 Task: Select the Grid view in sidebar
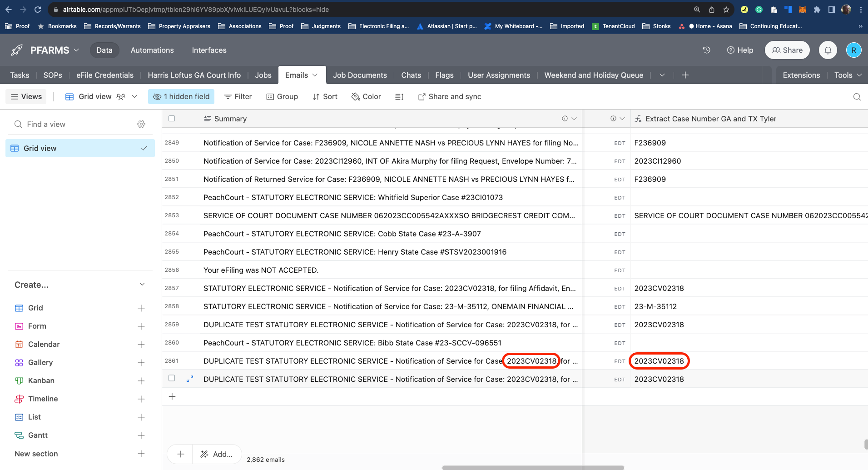coord(80,148)
